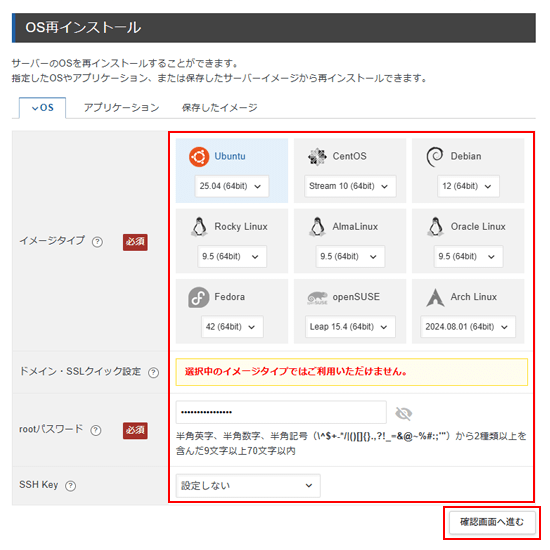This screenshot has height=550, width=550.
Task: Click the Oracle Linux penguin icon
Action: [x=435, y=227]
